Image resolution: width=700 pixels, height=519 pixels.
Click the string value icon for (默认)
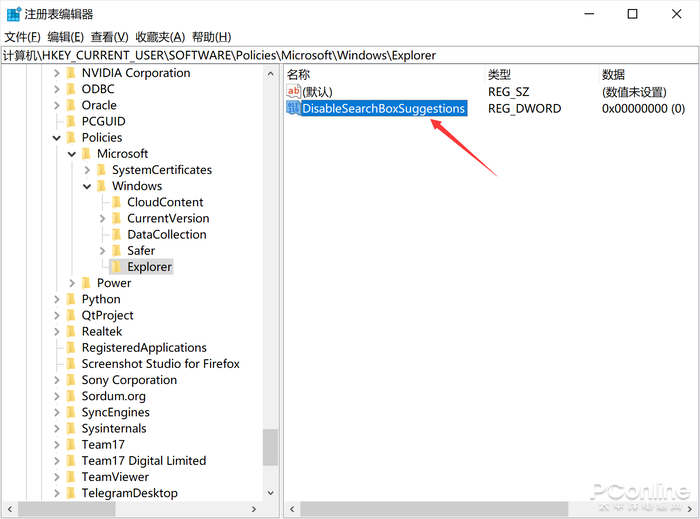click(x=293, y=91)
